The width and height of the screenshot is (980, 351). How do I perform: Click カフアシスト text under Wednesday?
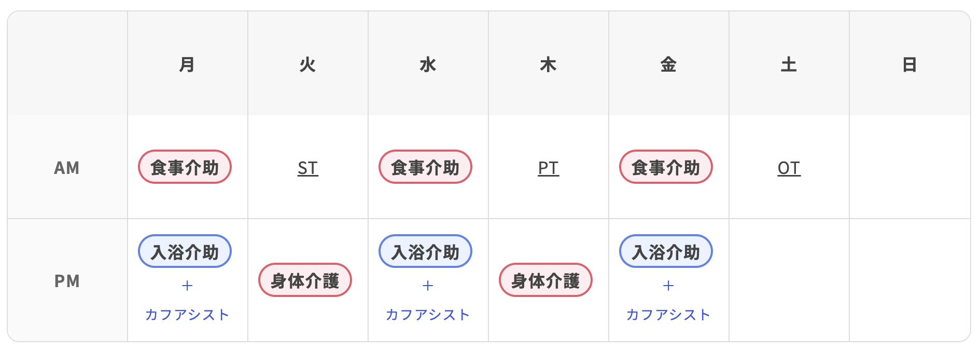(428, 315)
